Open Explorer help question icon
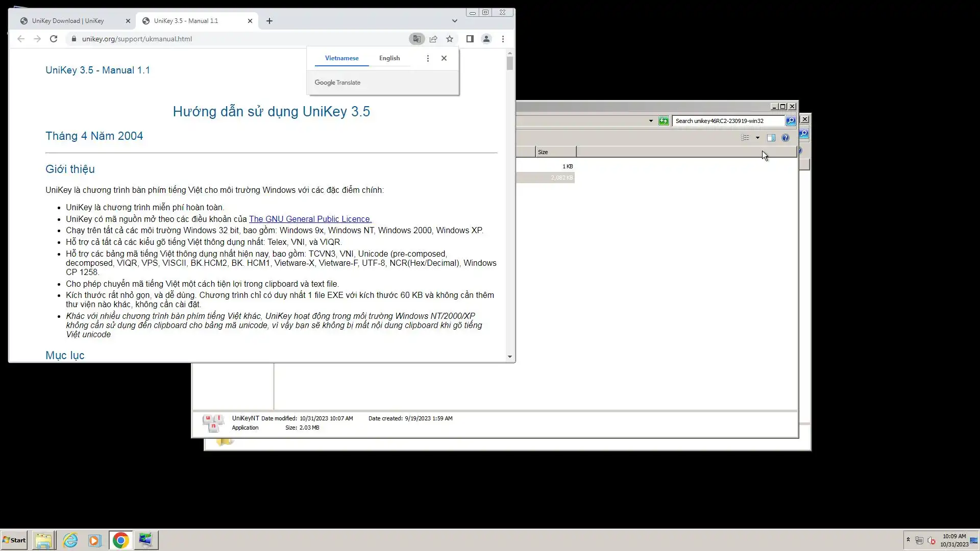This screenshot has height=551, width=980. click(x=786, y=138)
